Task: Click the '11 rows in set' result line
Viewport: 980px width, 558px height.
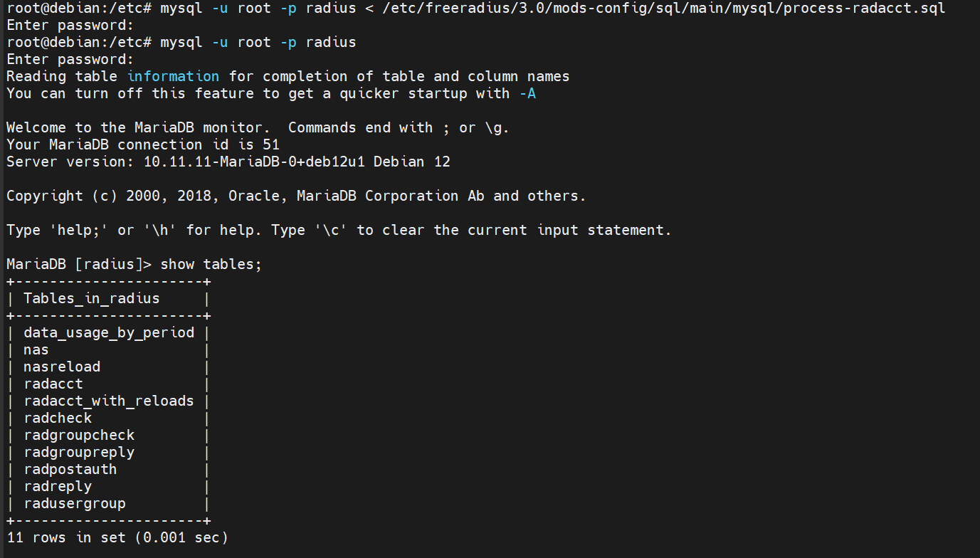Action: [117, 537]
